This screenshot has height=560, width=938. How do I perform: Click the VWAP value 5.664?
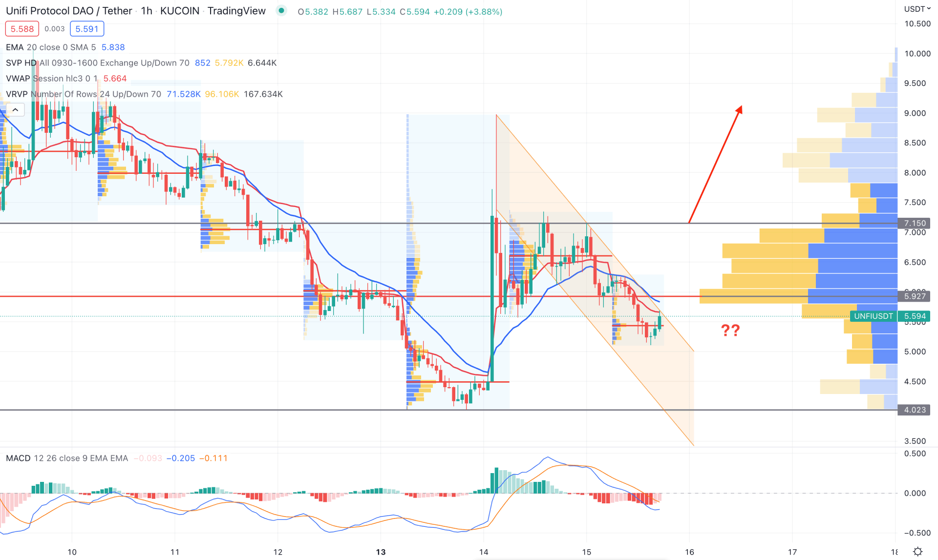tap(115, 79)
